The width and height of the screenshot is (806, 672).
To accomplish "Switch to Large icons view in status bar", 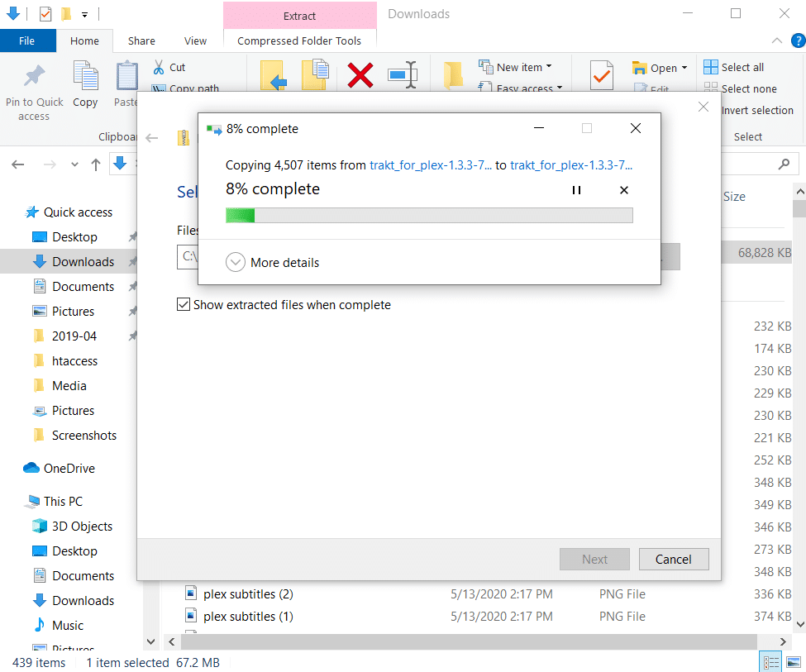I will (793, 662).
